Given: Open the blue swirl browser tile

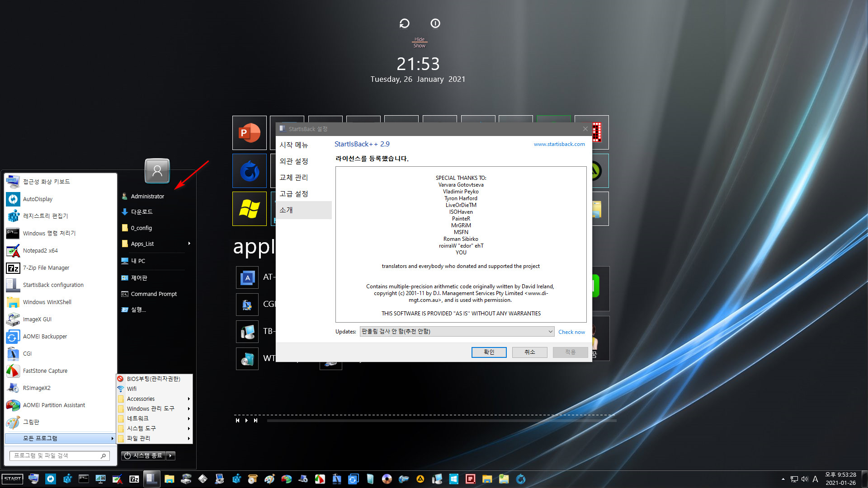Looking at the screenshot, I should point(250,171).
